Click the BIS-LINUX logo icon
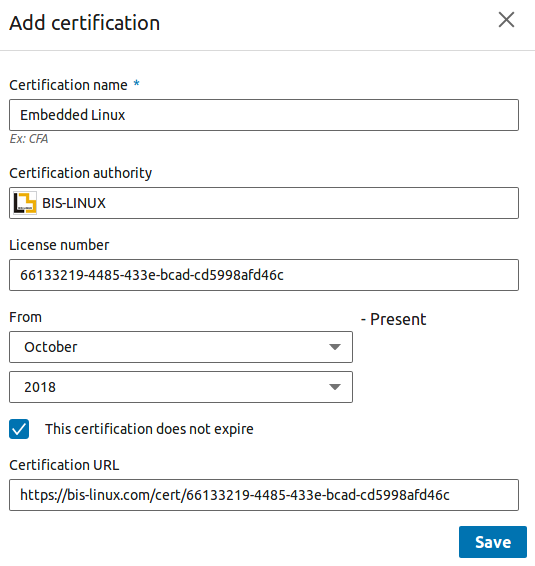The width and height of the screenshot is (535, 566). click(25, 203)
